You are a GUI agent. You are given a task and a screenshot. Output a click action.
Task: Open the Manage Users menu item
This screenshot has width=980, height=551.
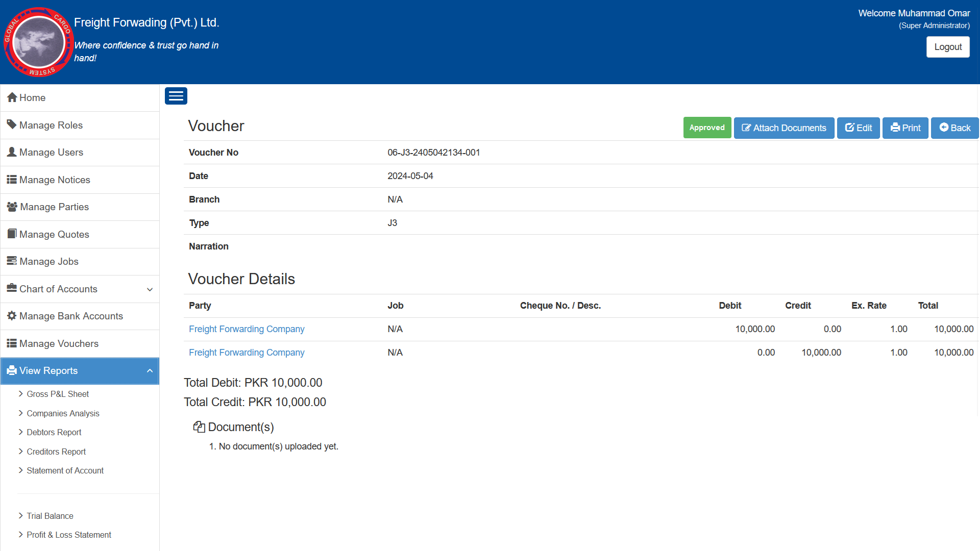[x=80, y=153]
